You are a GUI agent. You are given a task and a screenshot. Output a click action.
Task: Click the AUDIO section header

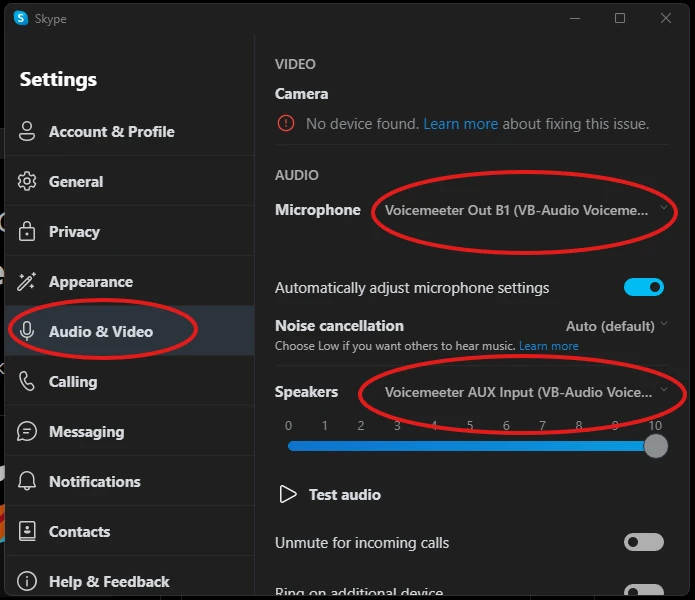tap(297, 175)
